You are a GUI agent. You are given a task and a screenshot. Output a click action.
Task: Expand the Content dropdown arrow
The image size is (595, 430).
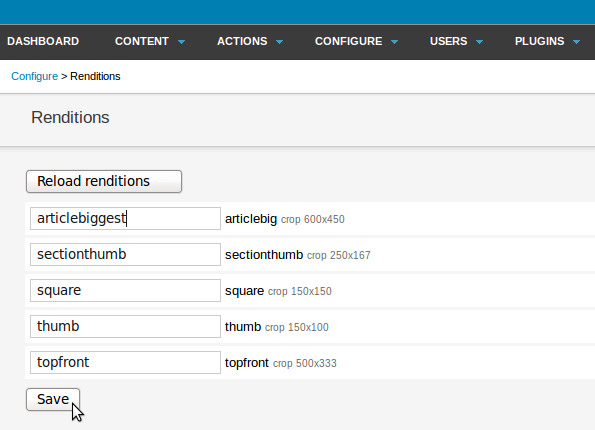point(181,42)
